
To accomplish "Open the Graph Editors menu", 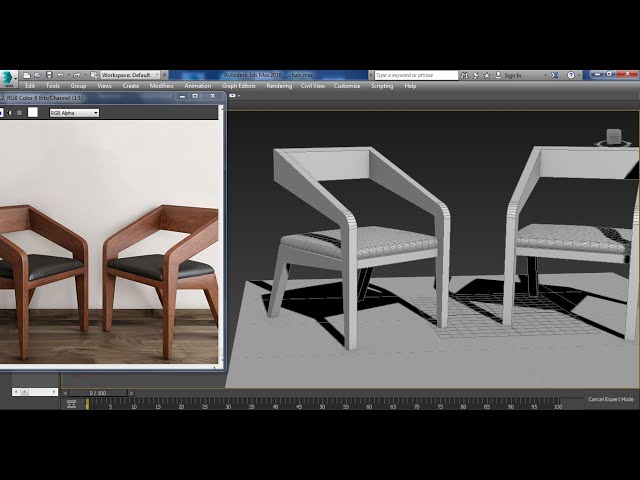I will (239, 86).
